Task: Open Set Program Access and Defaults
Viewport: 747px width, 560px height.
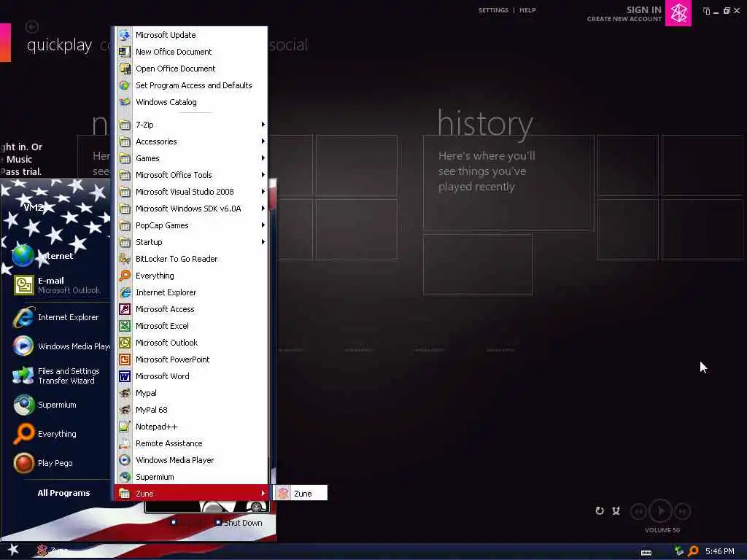Action: point(191,85)
